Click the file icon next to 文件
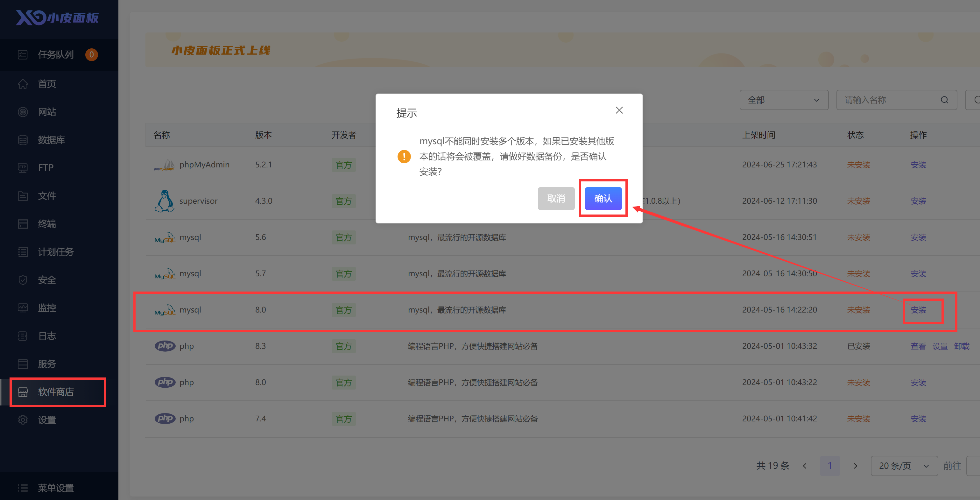 point(23,196)
